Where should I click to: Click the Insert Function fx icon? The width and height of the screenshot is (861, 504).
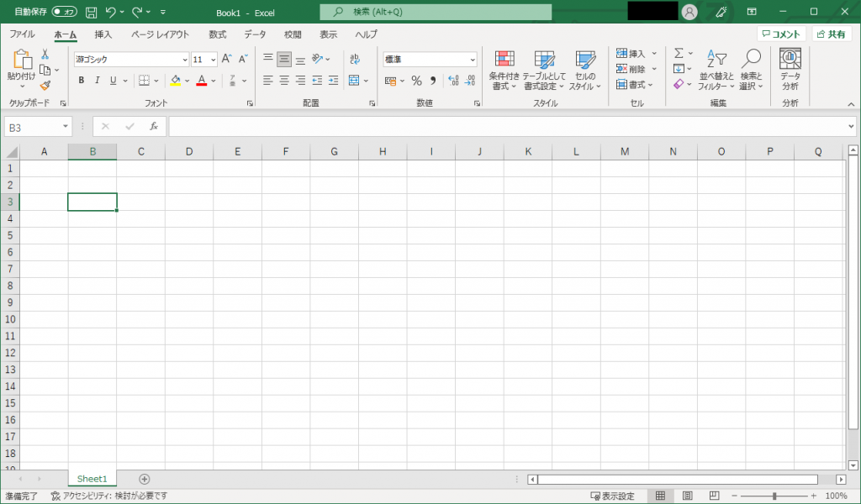pos(154,127)
